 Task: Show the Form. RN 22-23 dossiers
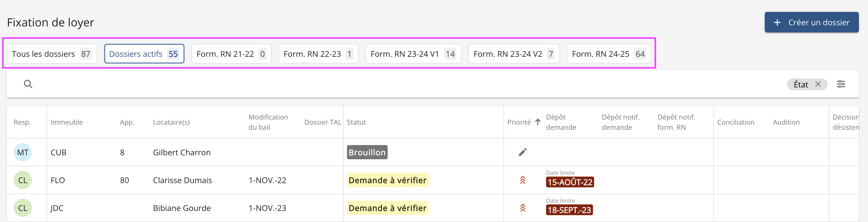[318, 54]
